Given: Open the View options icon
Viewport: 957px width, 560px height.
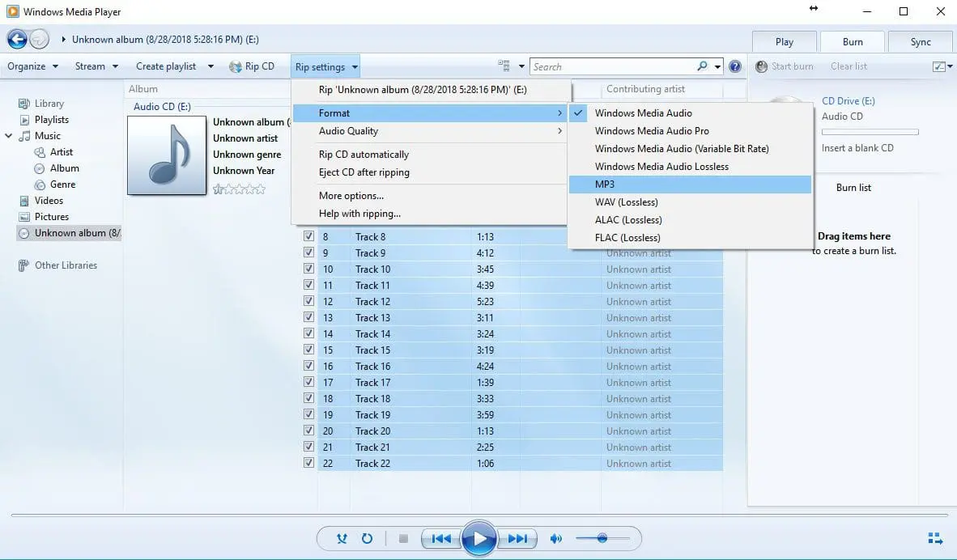Looking at the screenshot, I should (x=504, y=66).
